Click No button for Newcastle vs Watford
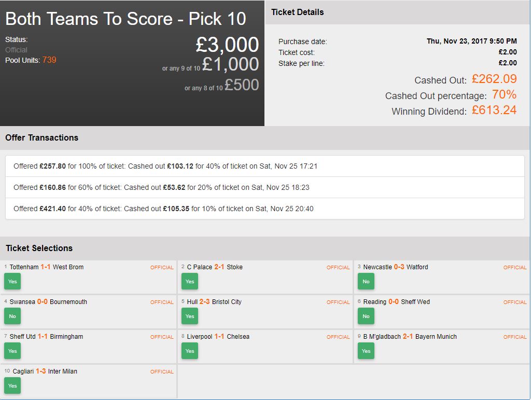Image resolution: width=532 pixels, height=400 pixels. click(366, 282)
